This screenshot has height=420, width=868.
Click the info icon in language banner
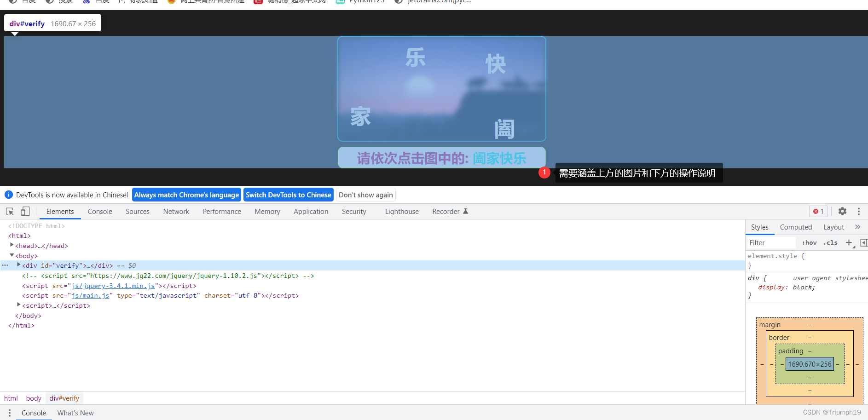(x=8, y=195)
